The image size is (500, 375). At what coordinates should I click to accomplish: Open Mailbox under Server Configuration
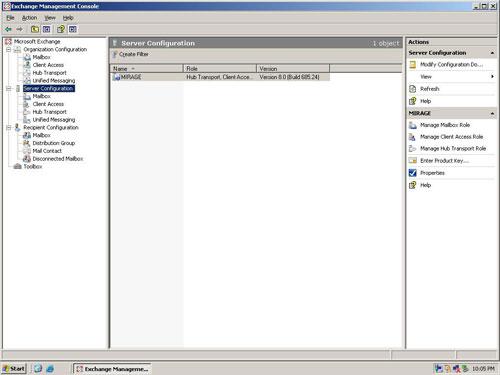[42, 96]
